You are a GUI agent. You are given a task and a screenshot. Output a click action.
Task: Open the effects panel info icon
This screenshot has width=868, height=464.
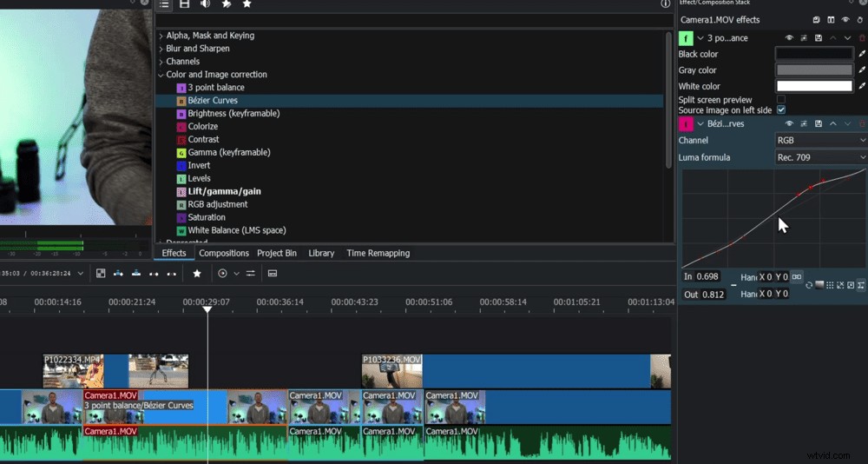pyautogui.click(x=666, y=3)
